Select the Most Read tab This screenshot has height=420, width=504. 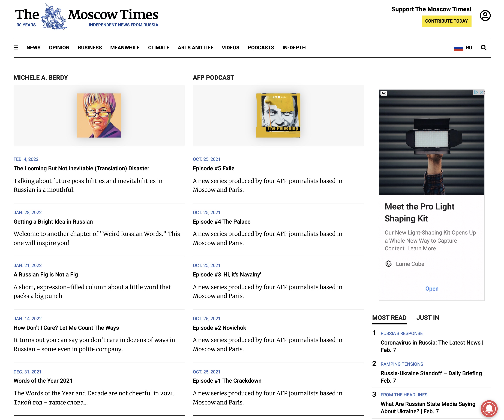pyautogui.click(x=389, y=318)
